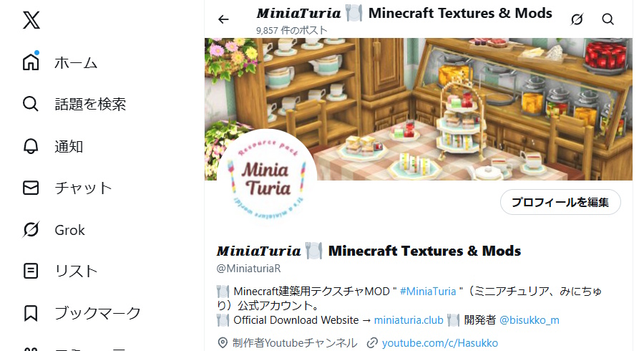This screenshot has height=351, width=644.
Task: Open the Home (ホーム) house icon
Action: 31,62
